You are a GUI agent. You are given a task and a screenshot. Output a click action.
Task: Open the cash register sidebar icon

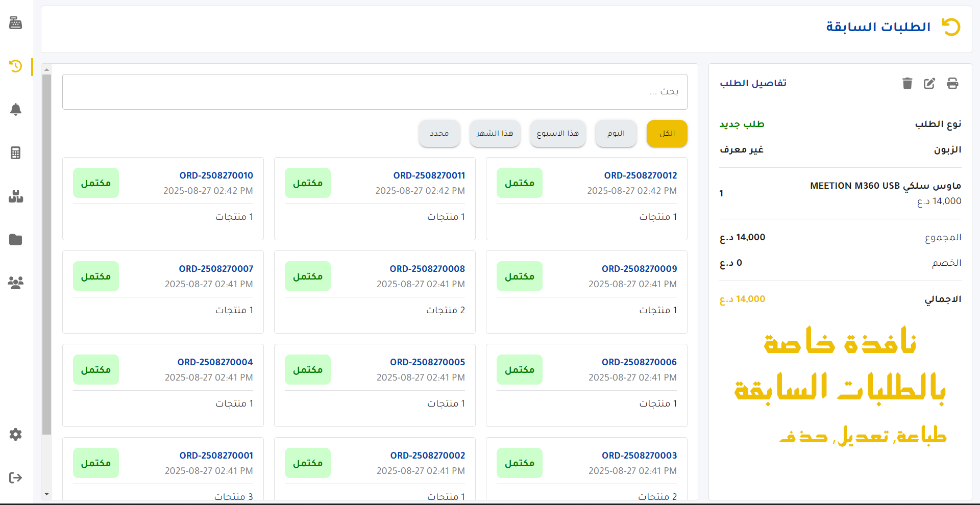coord(15,23)
